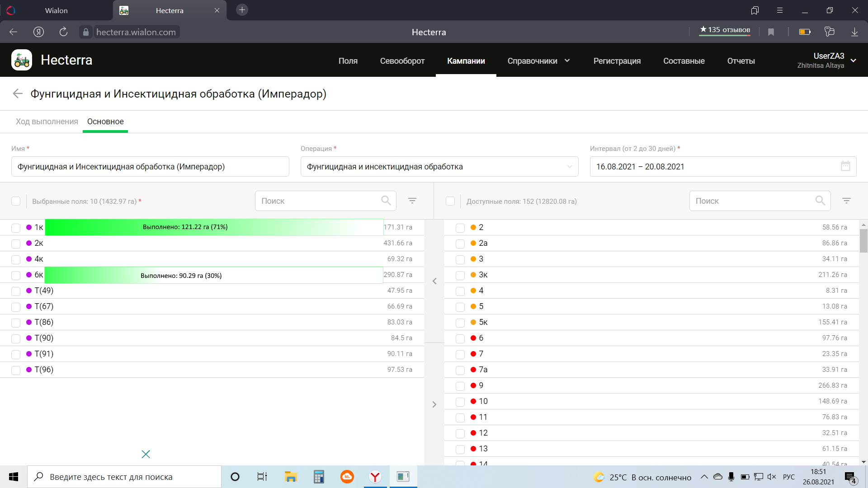Image resolution: width=868 pixels, height=488 pixels.
Task: Click the 6к field progress bar
Action: [214, 275]
